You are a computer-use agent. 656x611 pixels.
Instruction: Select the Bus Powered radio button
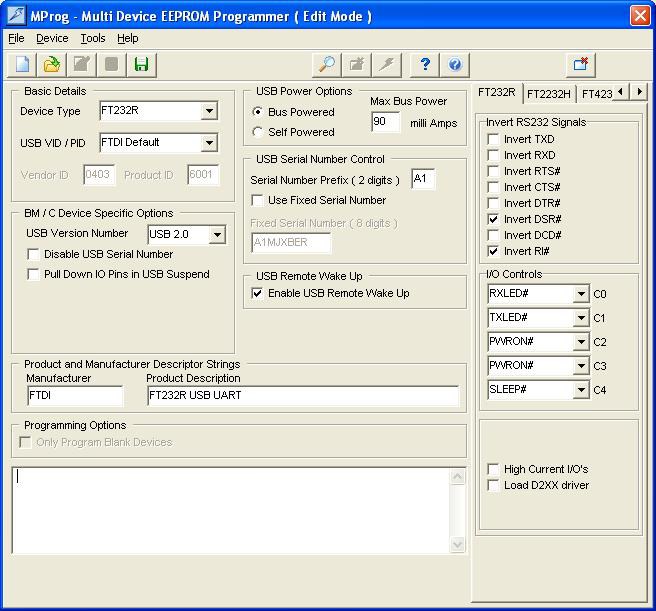(258, 112)
